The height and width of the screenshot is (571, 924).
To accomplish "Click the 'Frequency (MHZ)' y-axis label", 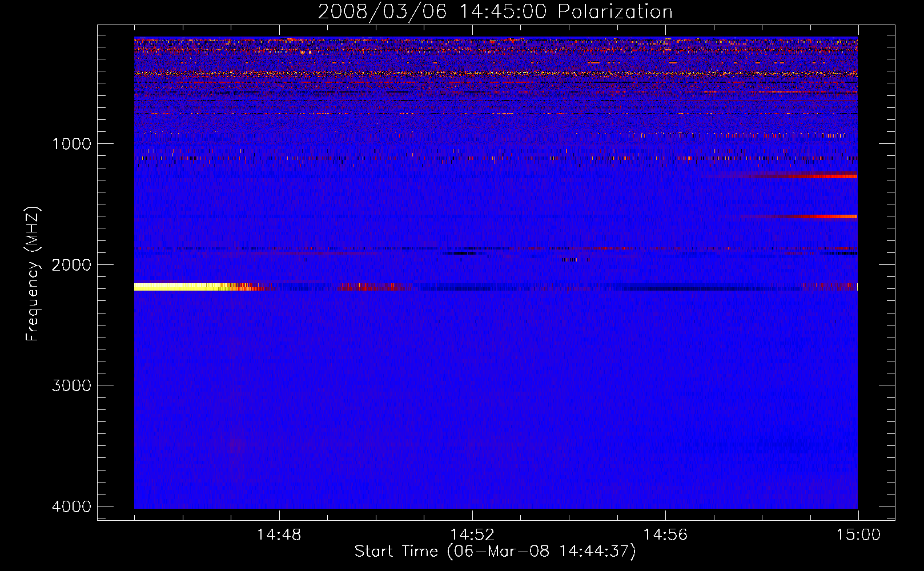I will [33, 274].
